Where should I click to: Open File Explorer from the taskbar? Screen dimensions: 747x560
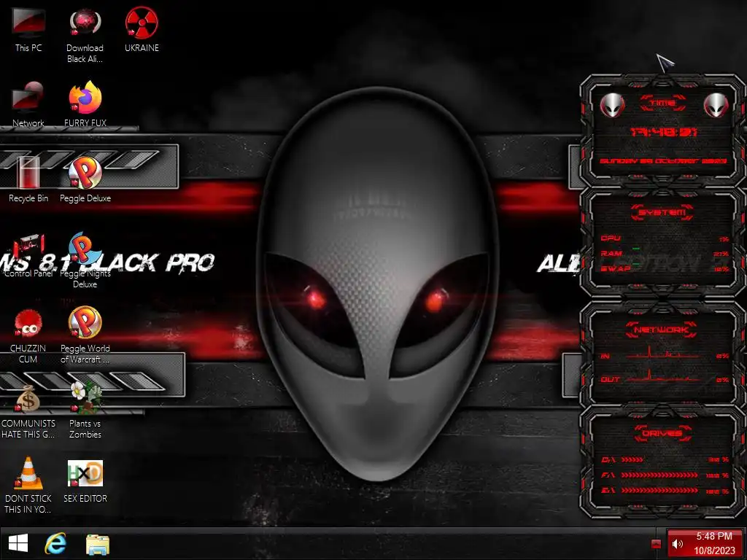tap(98, 544)
